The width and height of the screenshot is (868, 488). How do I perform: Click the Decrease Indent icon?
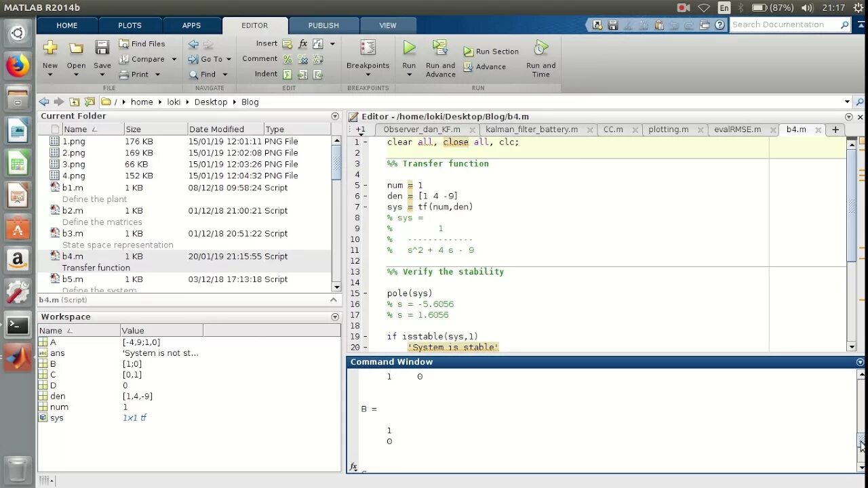click(x=317, y=75)
